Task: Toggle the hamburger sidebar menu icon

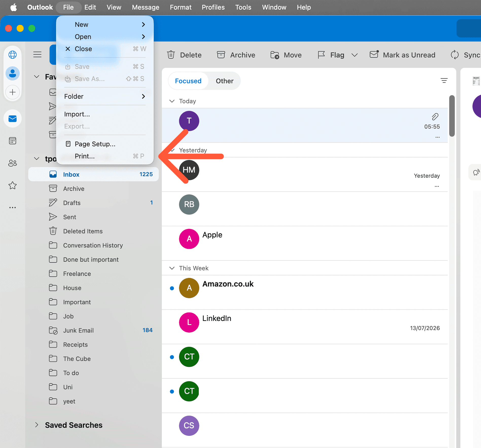Action: pos(37,55)
